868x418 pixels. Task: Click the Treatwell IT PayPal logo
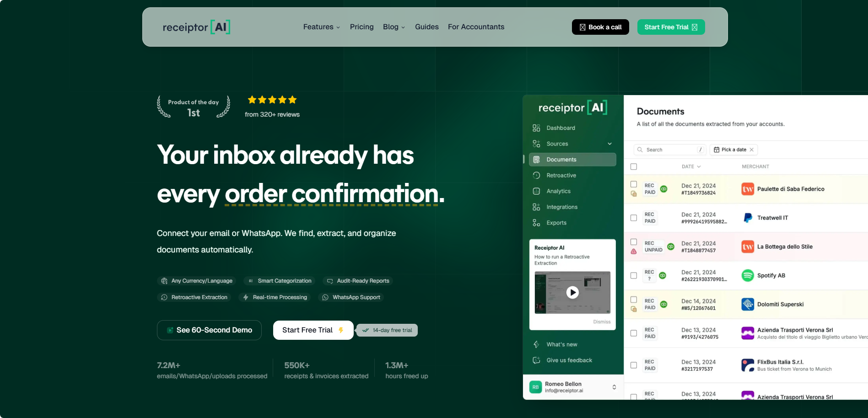point(748,218)
